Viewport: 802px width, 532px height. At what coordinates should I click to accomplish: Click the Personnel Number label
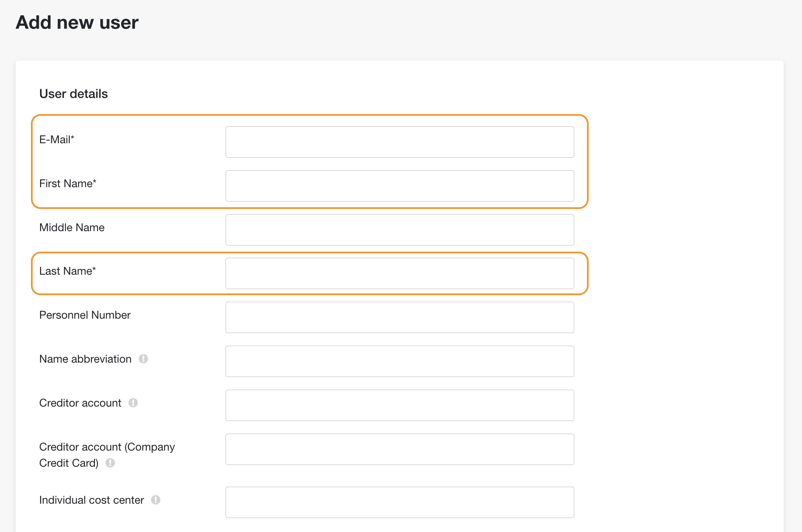pos(85,315)
